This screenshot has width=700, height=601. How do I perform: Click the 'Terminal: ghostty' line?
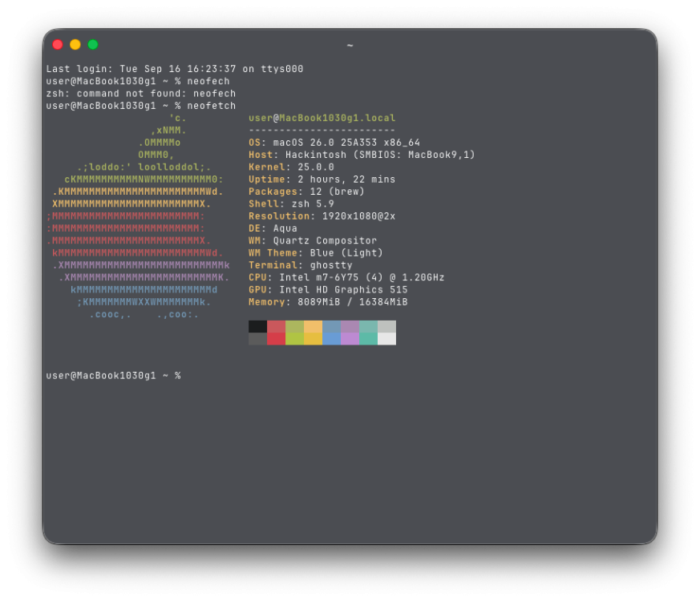pos(301,265)
